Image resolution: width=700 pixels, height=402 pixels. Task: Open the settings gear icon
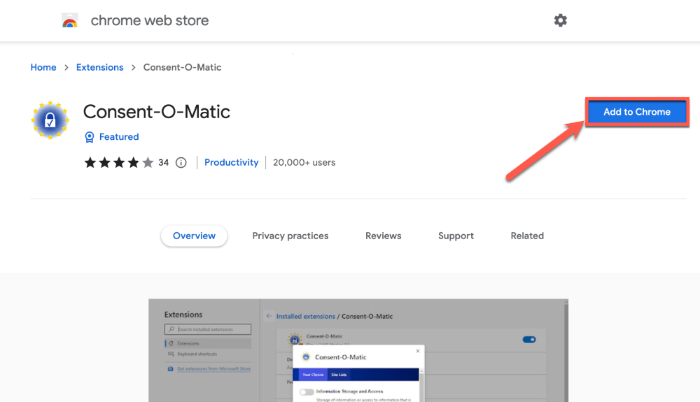pos(560,20)
